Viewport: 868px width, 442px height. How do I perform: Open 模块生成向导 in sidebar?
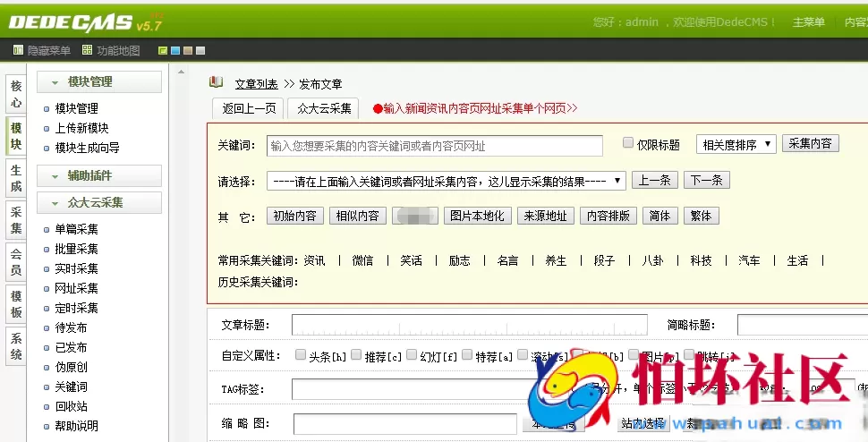pos(87,148)
